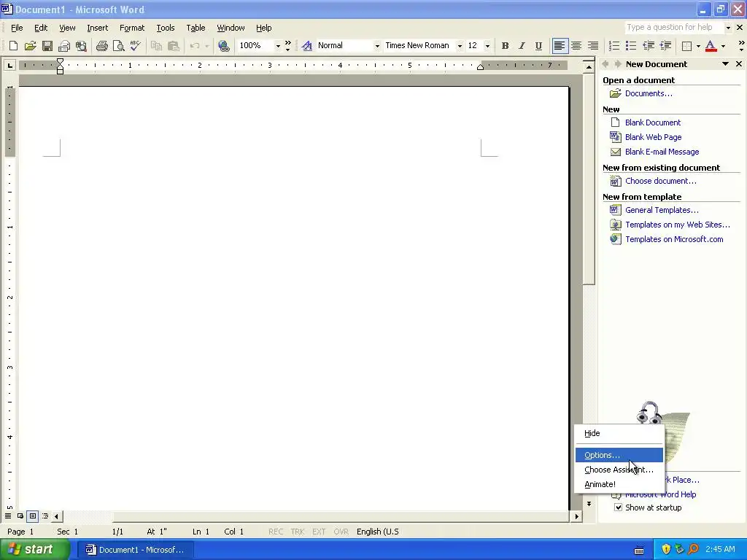Toggle Align Right
The image size is (747, 560).
pyautogui.click(x=593, y=46)
